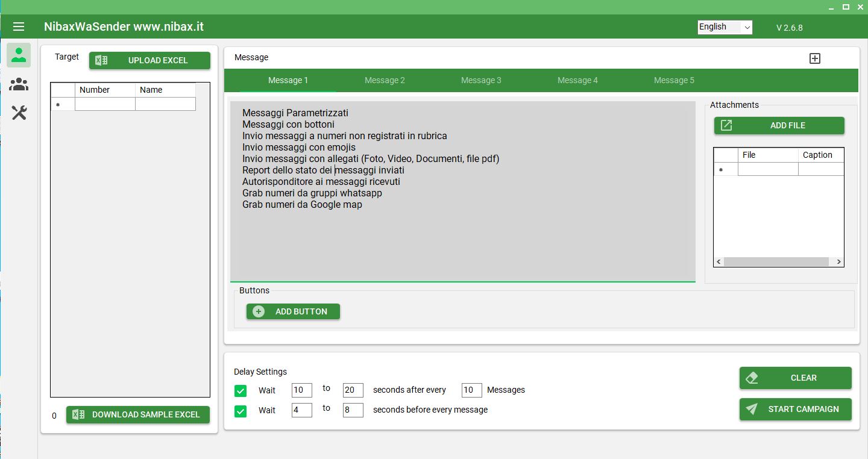Click the Number cell in target table
Screen dimensions: 868x459
[105, 104]
